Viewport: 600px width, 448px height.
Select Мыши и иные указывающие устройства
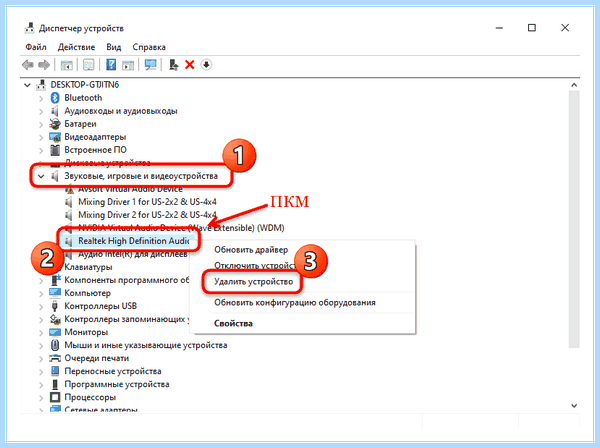(146, 345)
